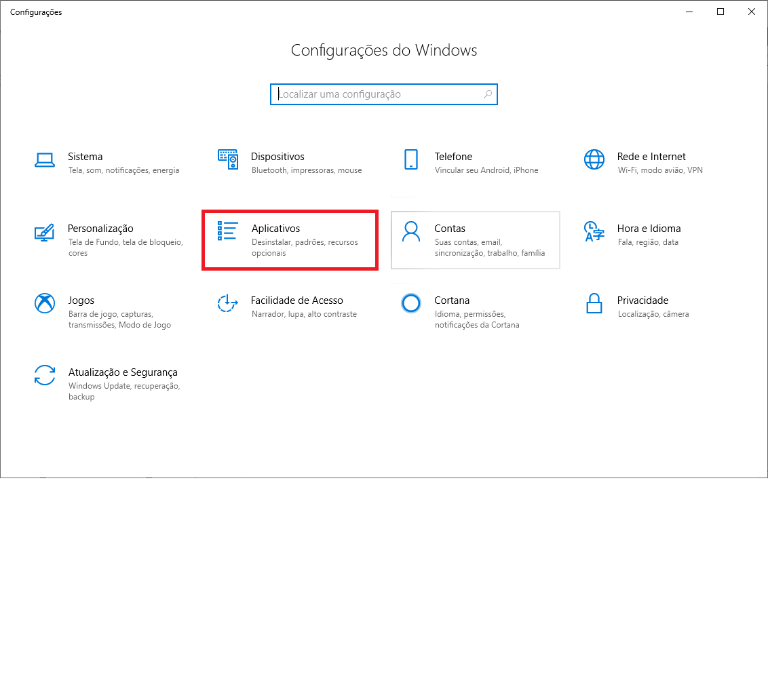Image resolution: width=768 pixels, height=700 pixels.
Task: Click the 'Atualização e Segurança' title text
Action: point(123,372)
